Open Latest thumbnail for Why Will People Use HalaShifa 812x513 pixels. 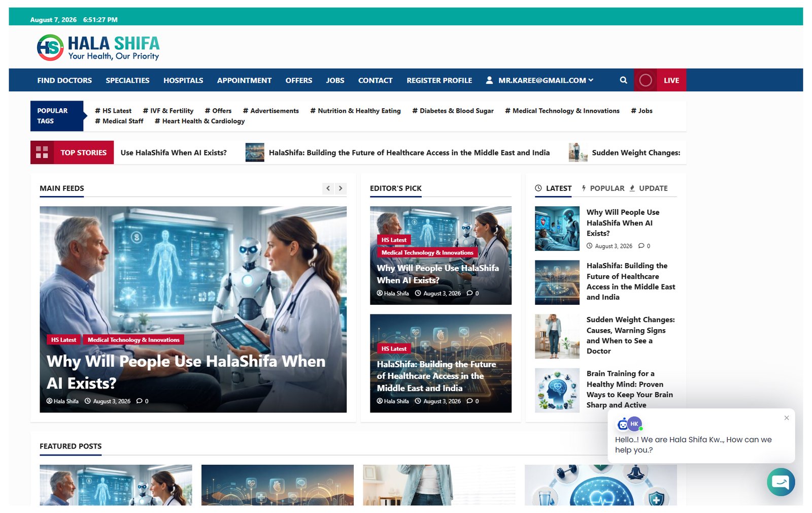(x=557, y=229)
